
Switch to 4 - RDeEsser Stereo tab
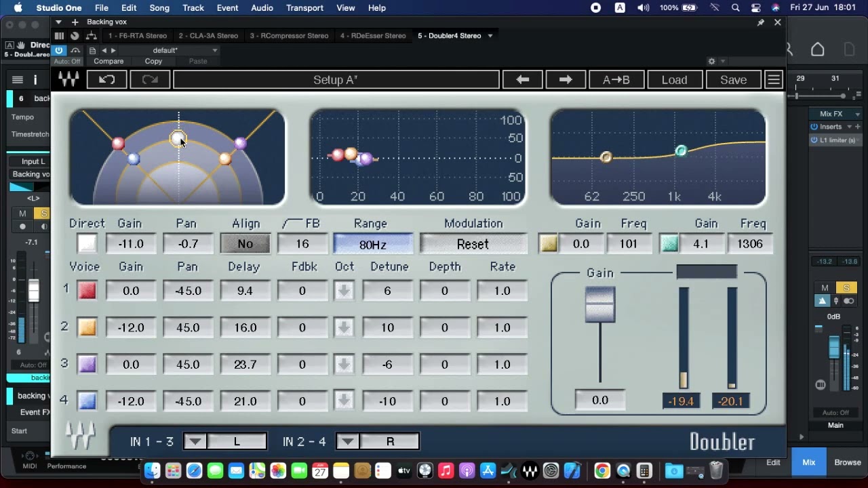click(373, 36)
